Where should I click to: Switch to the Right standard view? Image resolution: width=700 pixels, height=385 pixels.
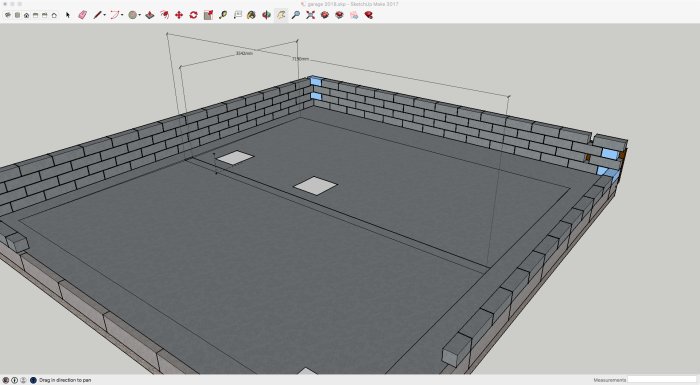[36, 15]
